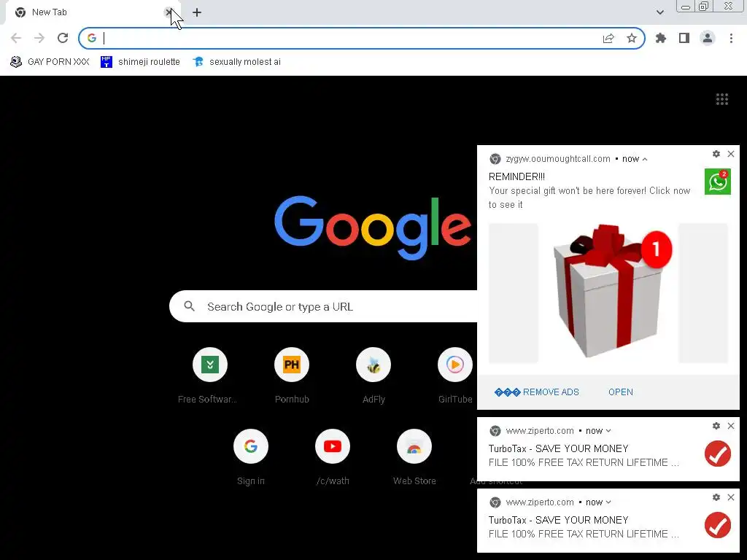Click the Google search provider icon in address bar
The height and width of the screenshot is (560, 747).
pos(92,38)
